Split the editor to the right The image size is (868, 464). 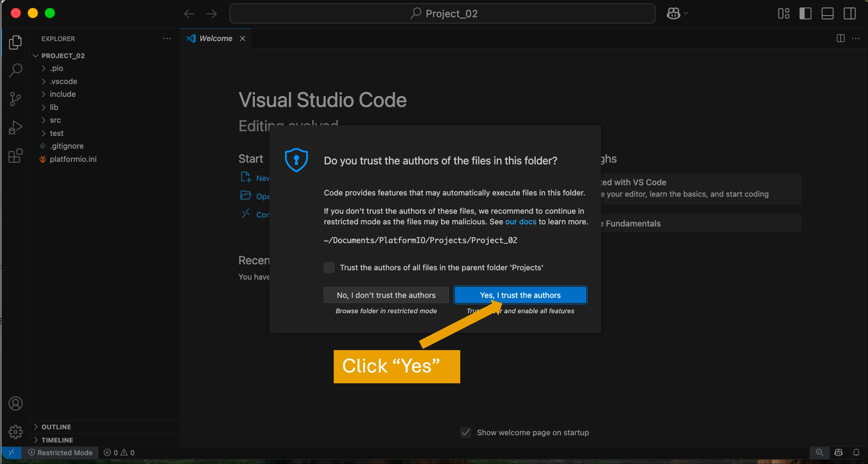tap(840, 38)
